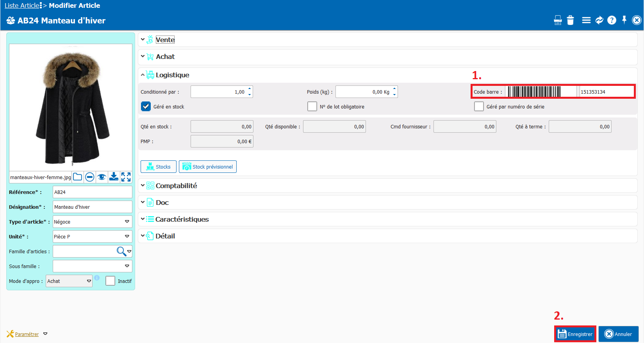Uncheck the Géré en stock checkbox
Screen dimensions: 644x343
click(146, 107)
